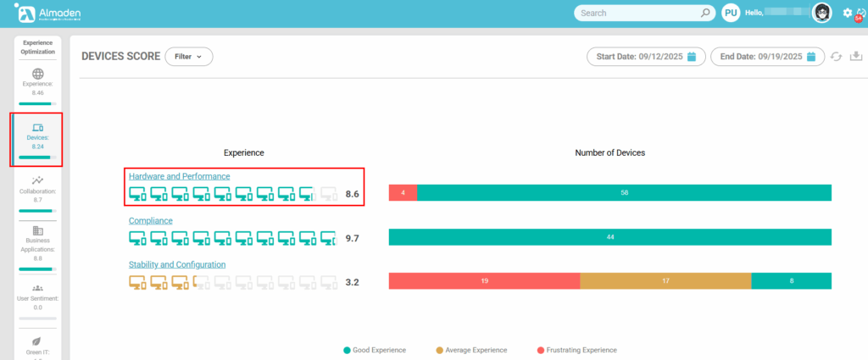Open the user avatar picture

click(821, 13)
